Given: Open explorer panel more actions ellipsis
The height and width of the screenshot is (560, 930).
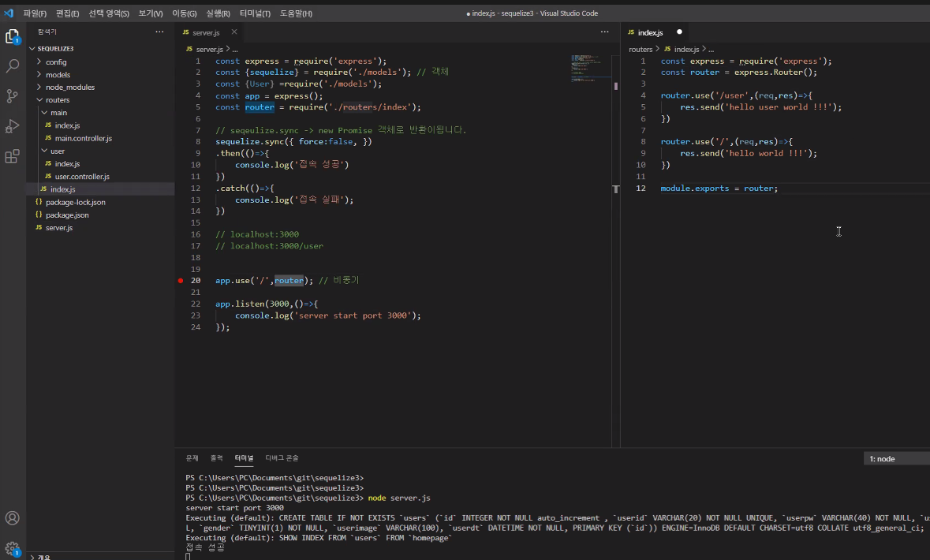Looking at the screenshot, I should coord(159,32).
